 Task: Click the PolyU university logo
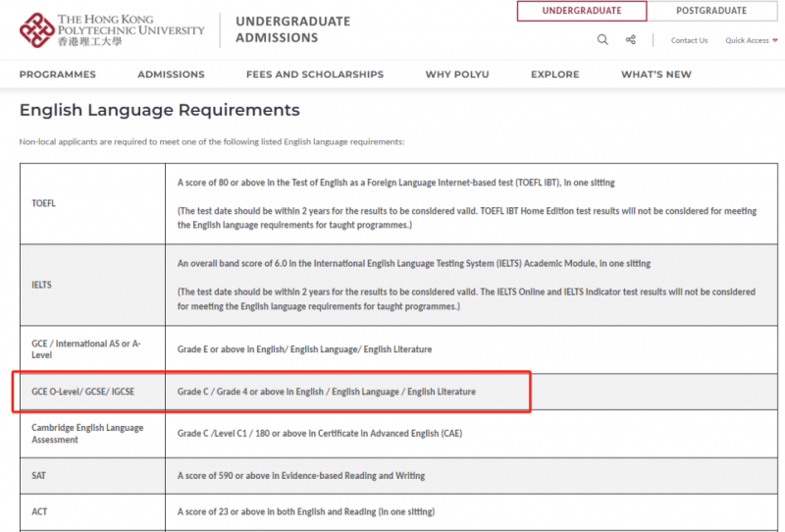coord(112,30)
